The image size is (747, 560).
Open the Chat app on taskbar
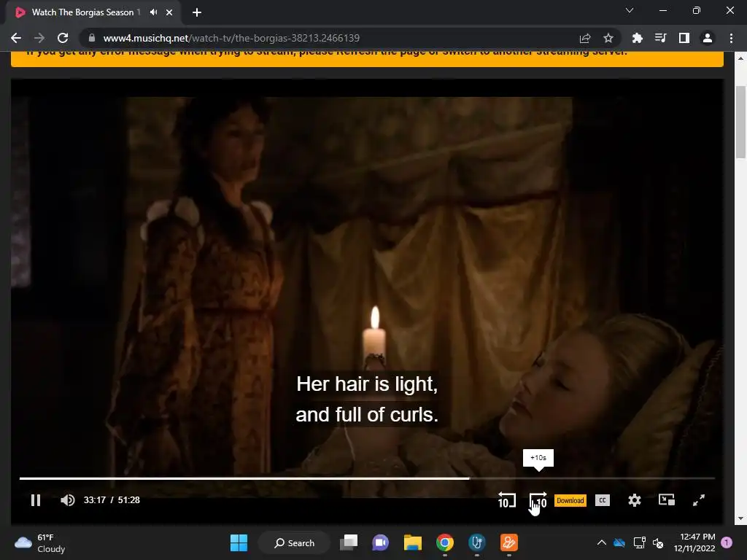point(380,542)
